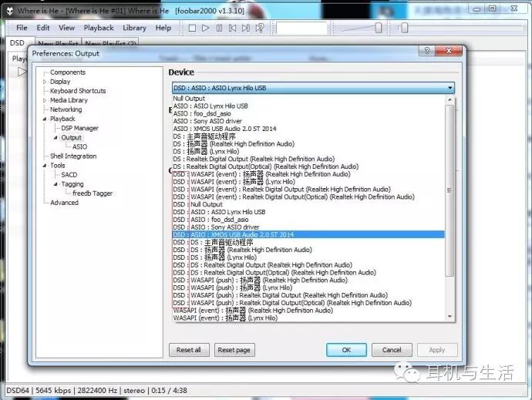Click the Device dropdown arrow
This screenshot has height=400, width=532.
(x=450, y=88)
